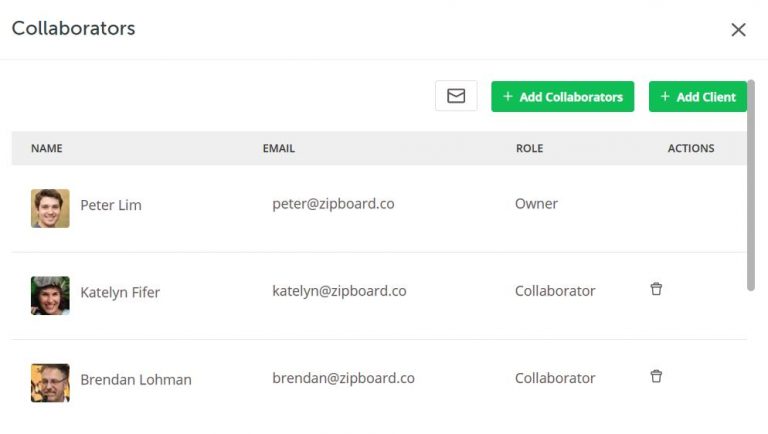Click the name Peter Lim

coord(111,205)
